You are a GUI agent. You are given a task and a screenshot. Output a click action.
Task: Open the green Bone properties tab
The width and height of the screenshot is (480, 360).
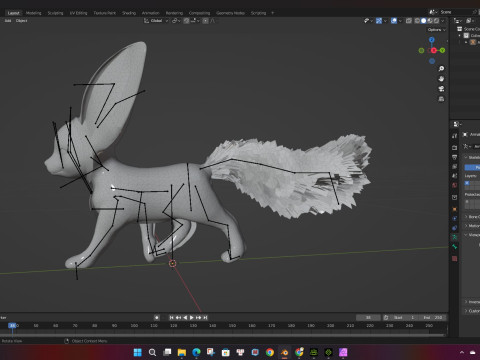(x=455, y=247)
